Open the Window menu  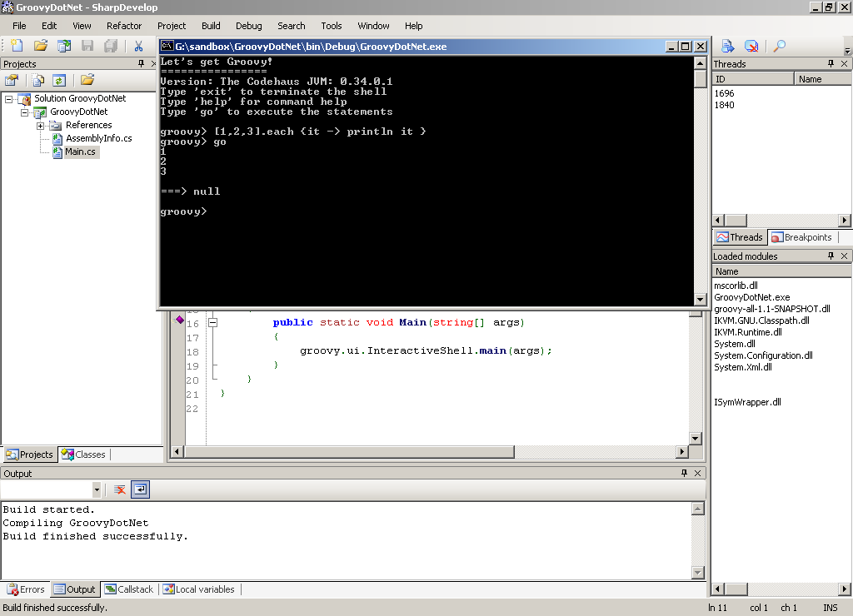(x=373, y=26)
